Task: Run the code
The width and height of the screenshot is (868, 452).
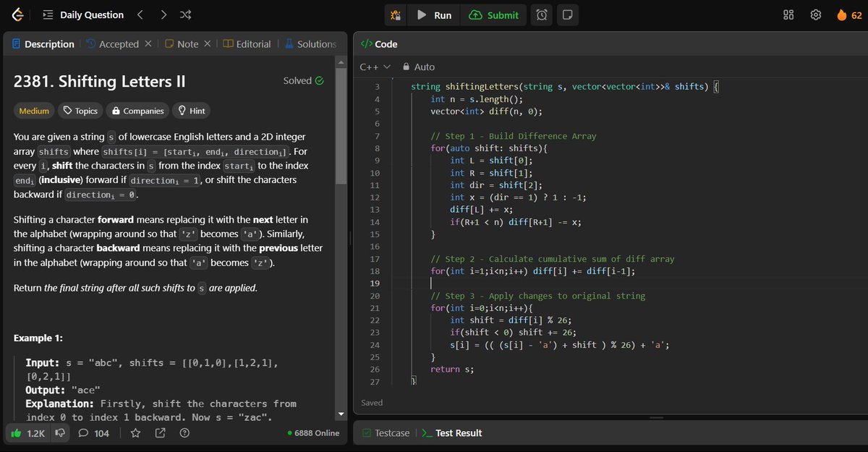Action: (434, 15)
